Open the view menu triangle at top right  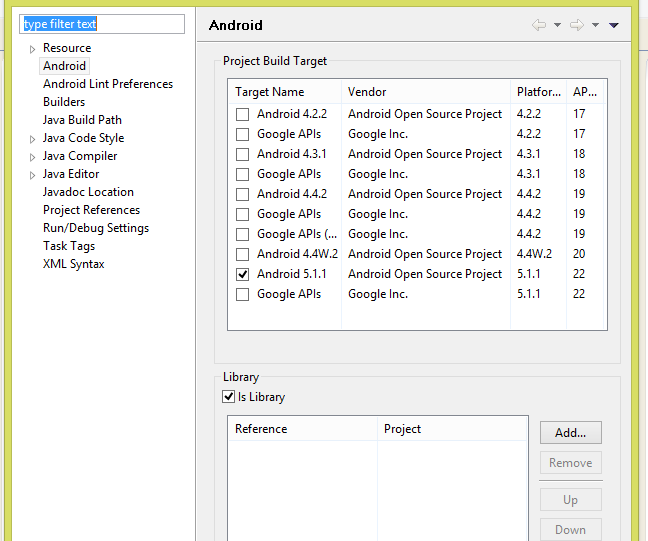(614, 26)
